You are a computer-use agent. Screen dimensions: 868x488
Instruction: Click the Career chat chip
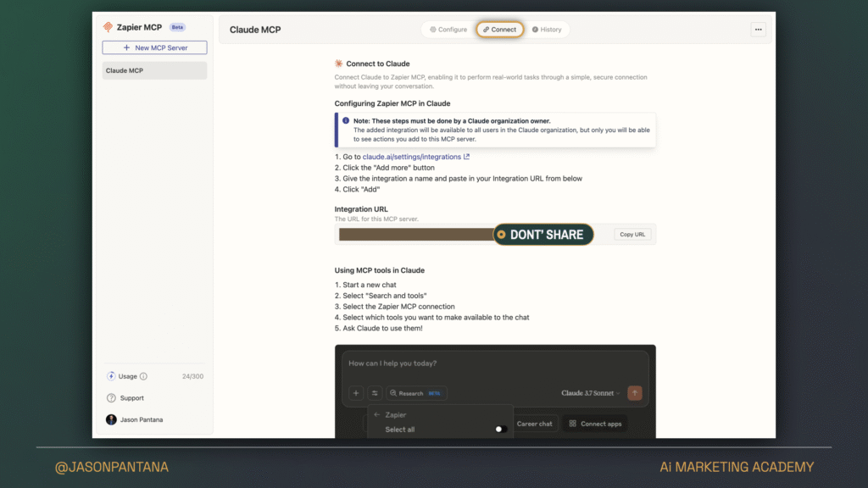(x=534, y=424)
